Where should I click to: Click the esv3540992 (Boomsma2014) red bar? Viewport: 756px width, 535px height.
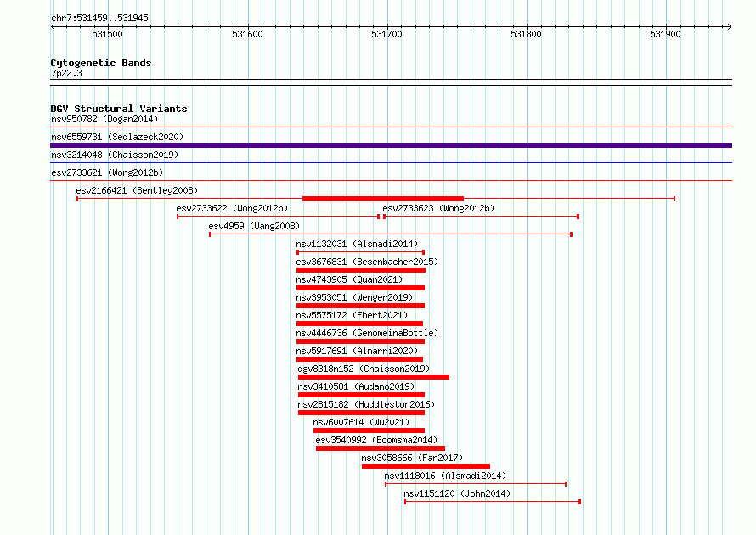click(x=381, y=448)
